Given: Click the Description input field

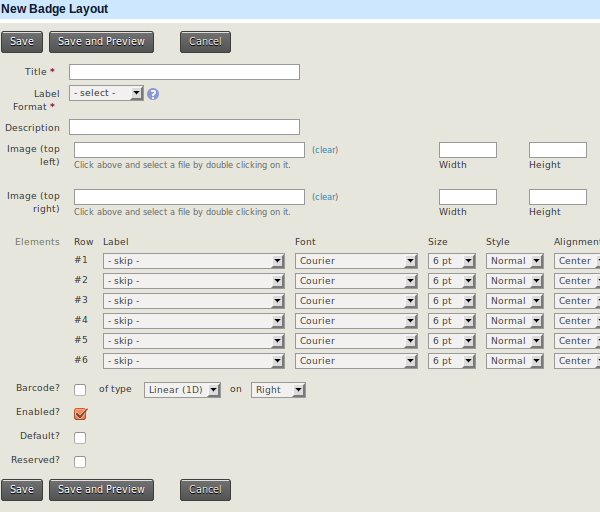Looking at the screenshot, I should [184, 127].
